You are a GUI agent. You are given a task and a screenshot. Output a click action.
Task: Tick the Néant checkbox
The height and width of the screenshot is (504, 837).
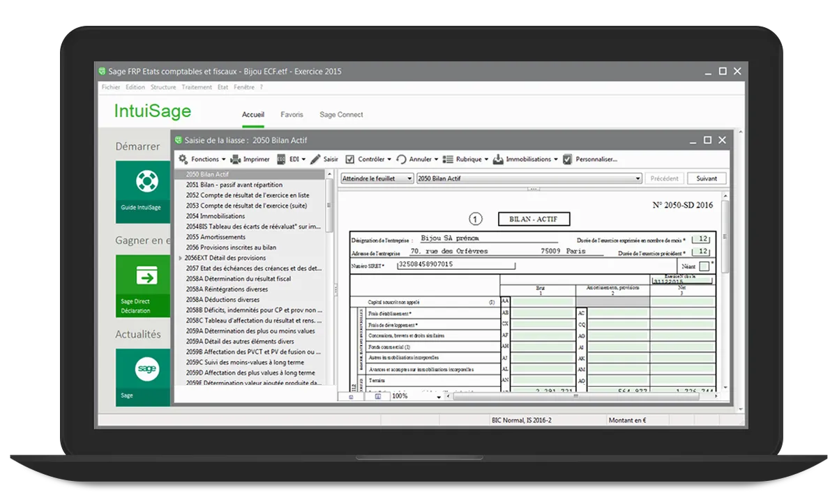(704, 266)
